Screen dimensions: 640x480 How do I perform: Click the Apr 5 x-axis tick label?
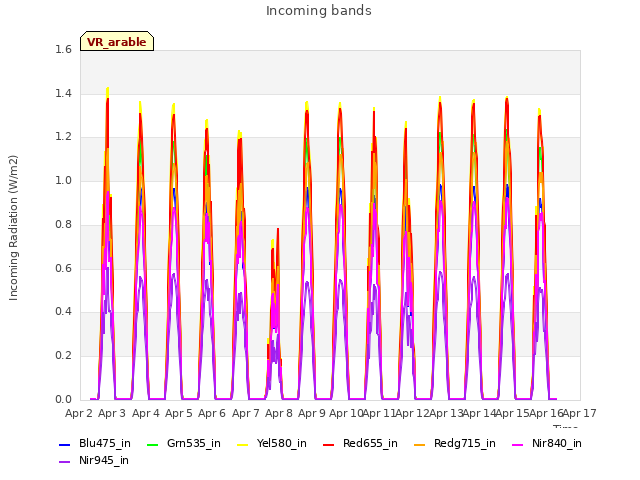tap(179, 413)
